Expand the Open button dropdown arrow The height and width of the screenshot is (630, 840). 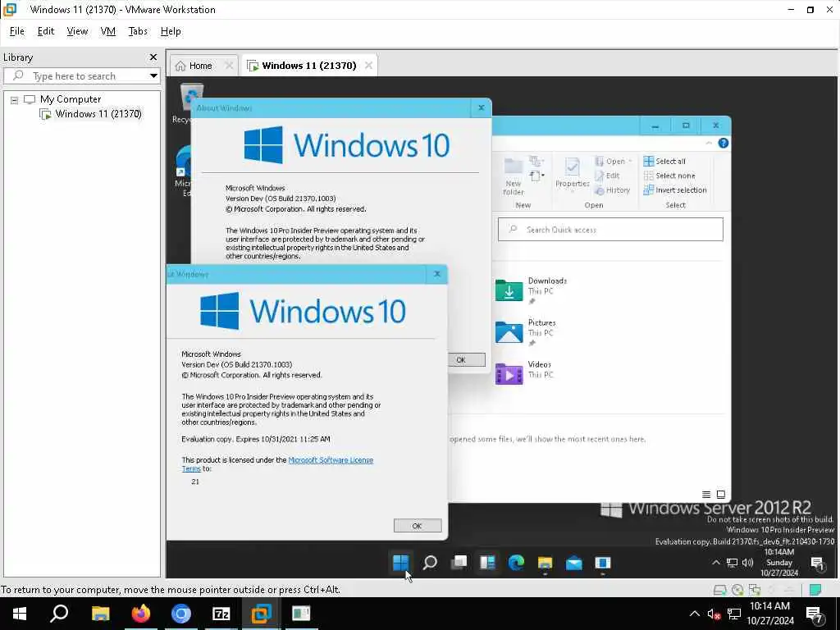(x=630, y=162)
